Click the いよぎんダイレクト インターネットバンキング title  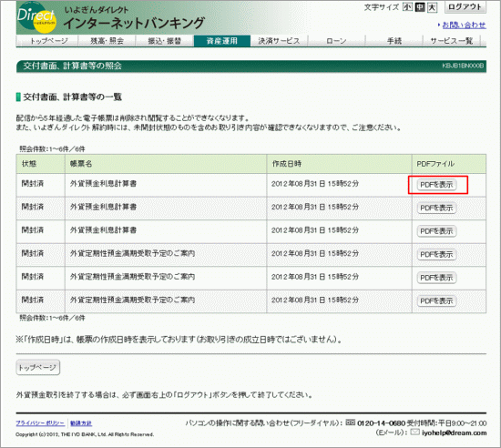coord(134,18)
